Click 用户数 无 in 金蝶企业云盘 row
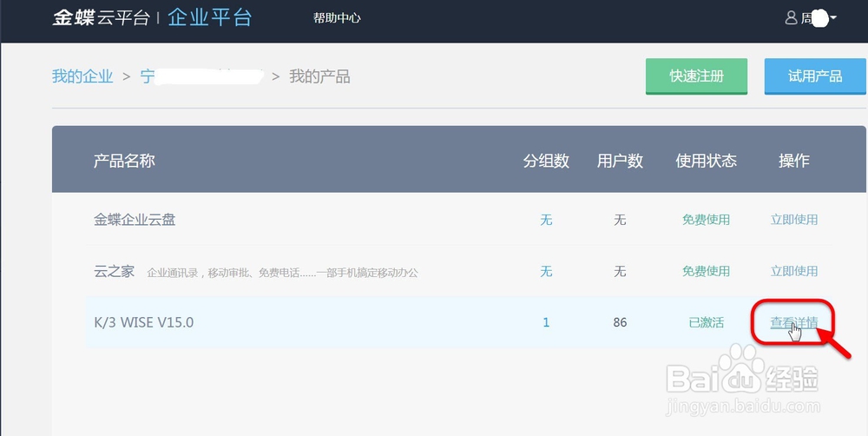868x436 pixels. point(620,220)
